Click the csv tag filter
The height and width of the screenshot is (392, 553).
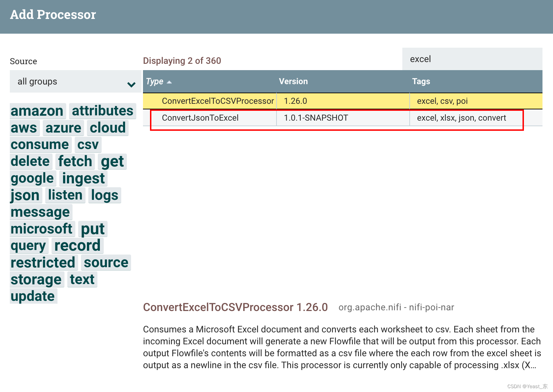88,144
